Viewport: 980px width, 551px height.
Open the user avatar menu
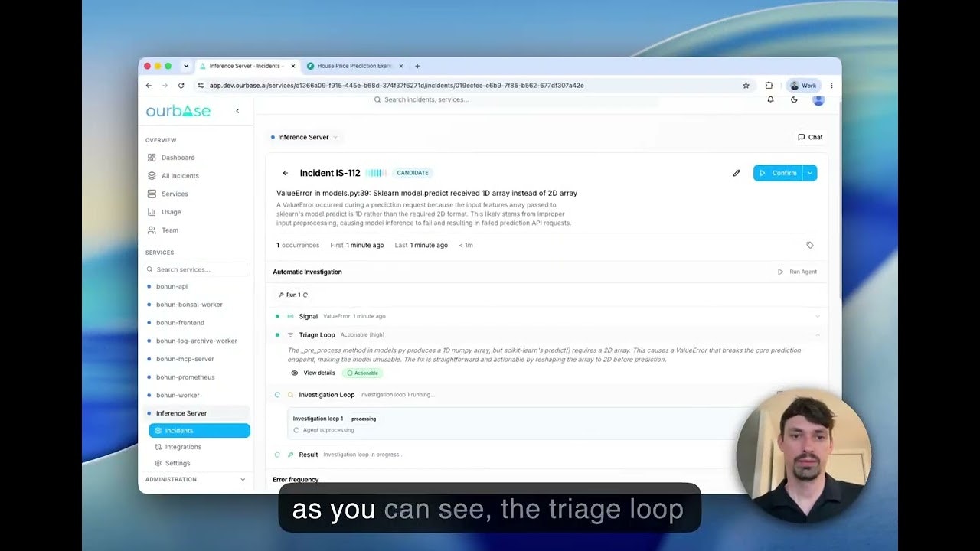point(818,99)
